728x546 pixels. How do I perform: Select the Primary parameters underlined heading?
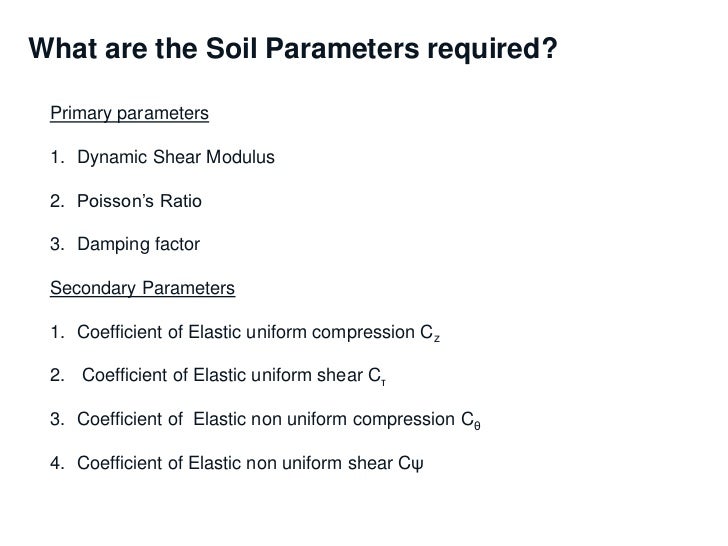click(x=130, y=113)
